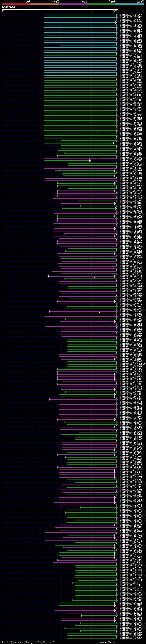The image size is (146, 644).
Task: Choose UniRef100_A7PZP3 hit
Action: (131, 35)
